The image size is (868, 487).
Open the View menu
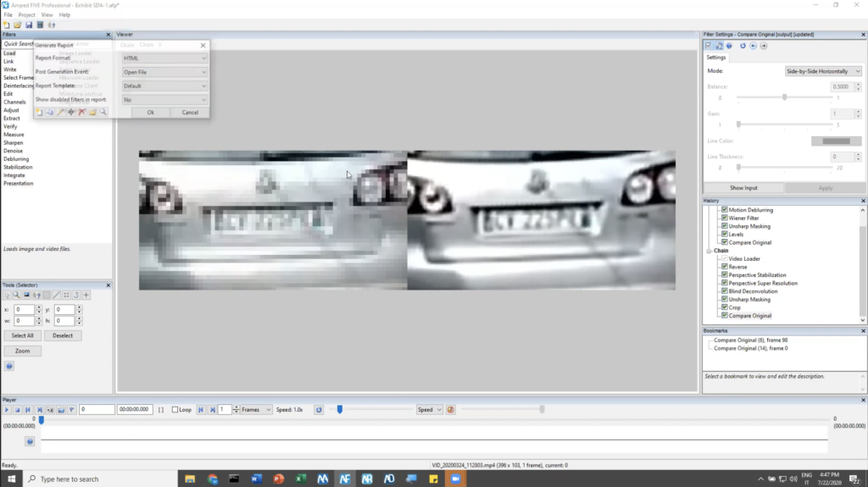47,15
